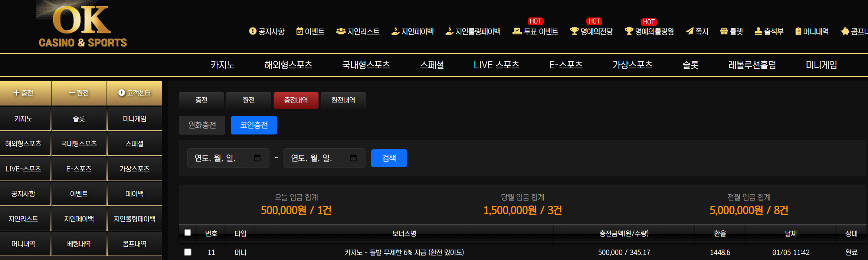Image resolution: width=868 pixels, height=260 pixels.
Task: Open 출석부 stamp icon
Action: 758,31
